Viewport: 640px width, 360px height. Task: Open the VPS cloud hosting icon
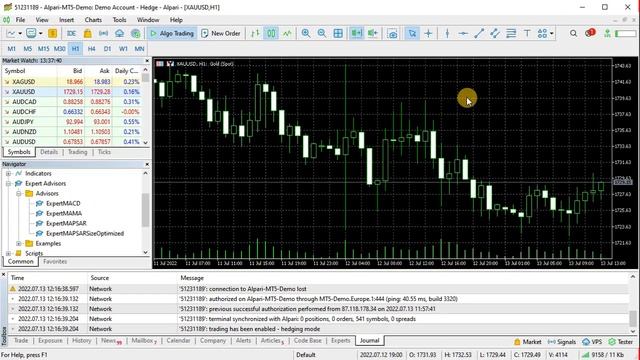119,33
